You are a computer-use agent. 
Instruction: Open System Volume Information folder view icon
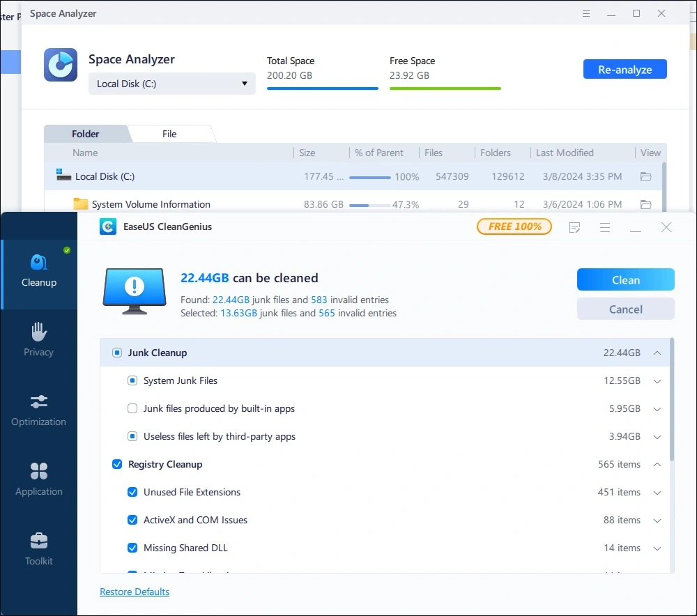pyautogui.click(x=645, y=204)
